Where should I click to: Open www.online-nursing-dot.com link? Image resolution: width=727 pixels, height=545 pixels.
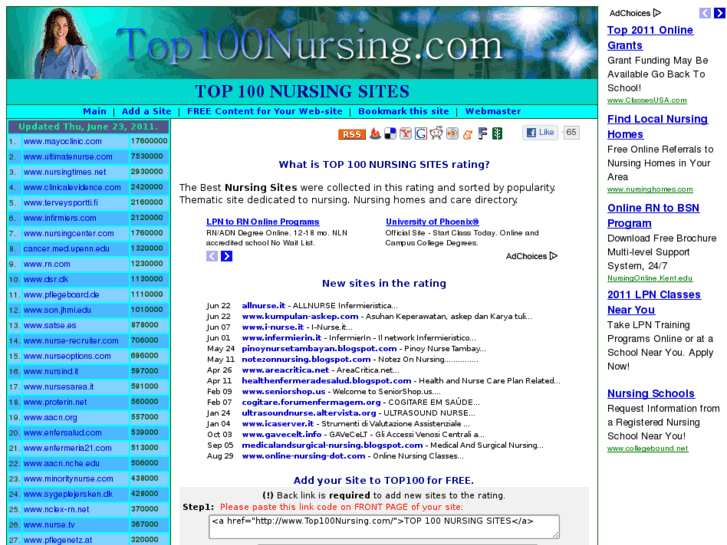303,456
